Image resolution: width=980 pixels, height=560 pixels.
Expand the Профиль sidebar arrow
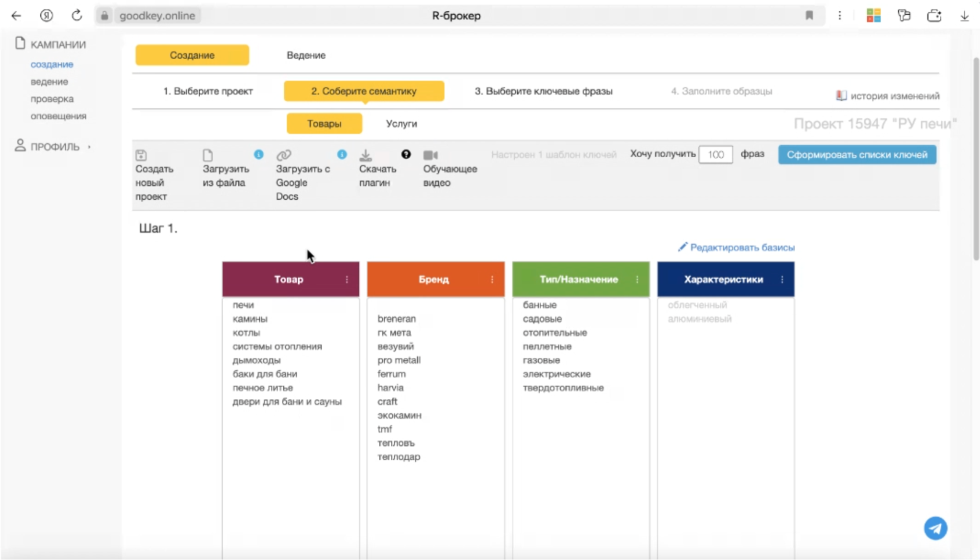[x=89, y=147]
